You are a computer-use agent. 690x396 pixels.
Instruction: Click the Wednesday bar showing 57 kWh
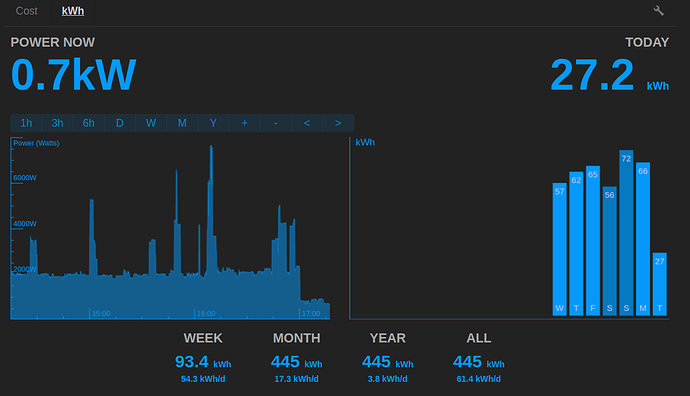pyautogui.click(x=559, y=249)
